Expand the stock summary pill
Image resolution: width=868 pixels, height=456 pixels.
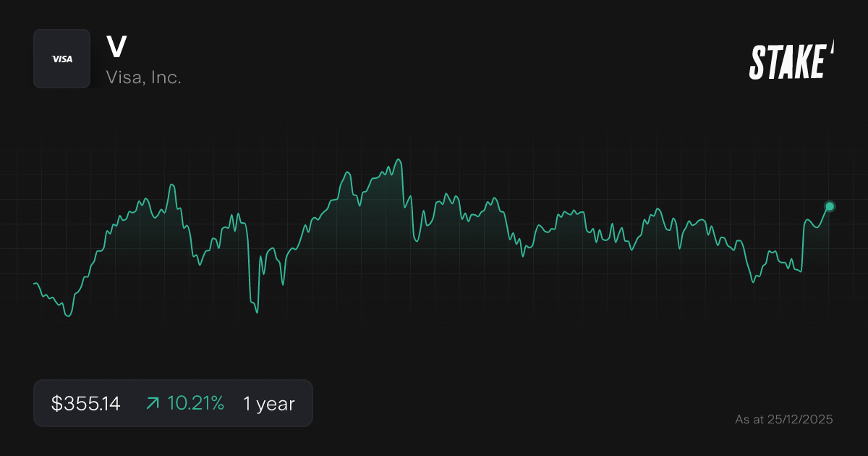[173, 403]
